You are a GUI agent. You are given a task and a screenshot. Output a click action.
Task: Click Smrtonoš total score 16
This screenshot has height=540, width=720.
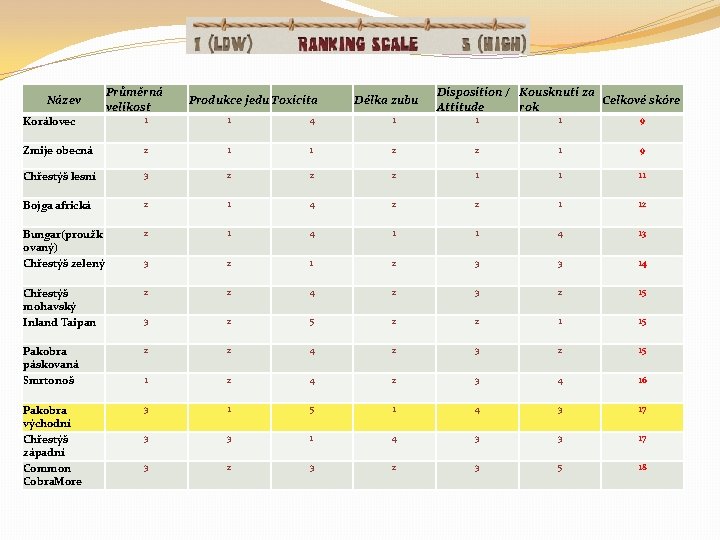click(x=642, y=380)
